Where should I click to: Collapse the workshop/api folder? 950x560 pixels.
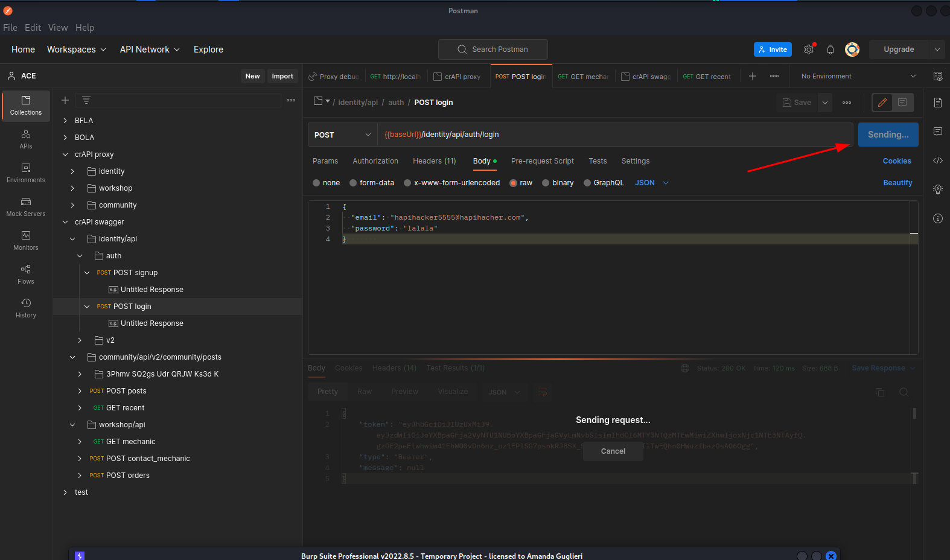[72, 425]
